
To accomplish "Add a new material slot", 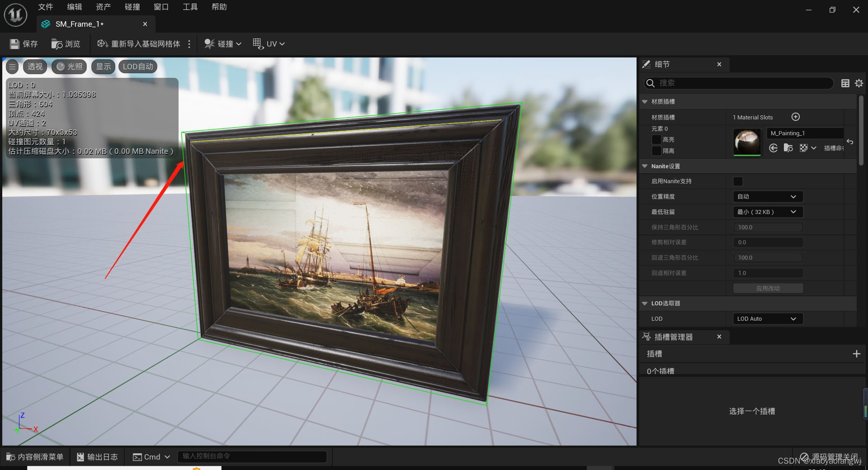I will [x=796, y=117].
